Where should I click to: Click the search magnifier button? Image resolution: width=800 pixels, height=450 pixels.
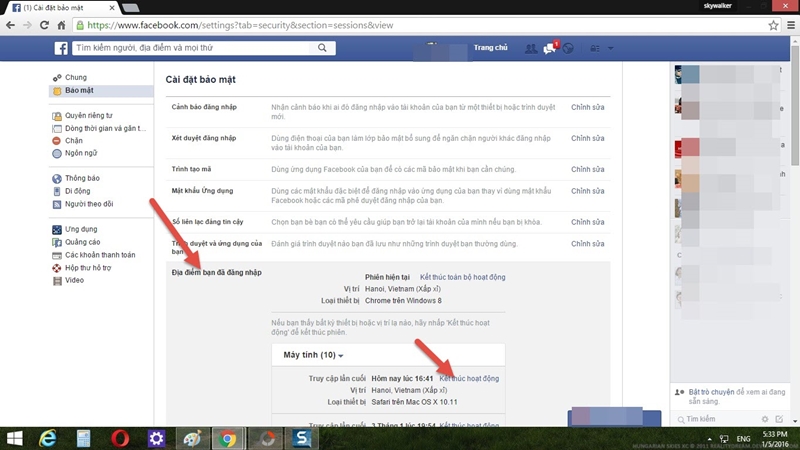point(322,47)
